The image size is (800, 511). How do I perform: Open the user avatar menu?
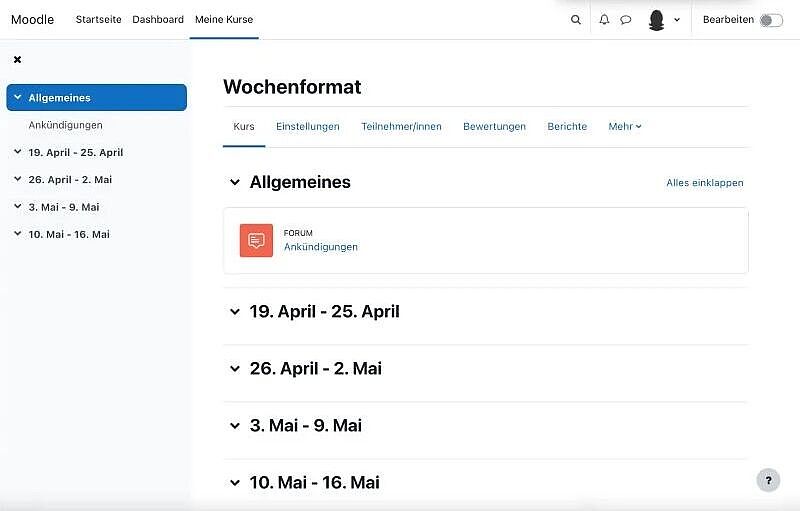664,20
